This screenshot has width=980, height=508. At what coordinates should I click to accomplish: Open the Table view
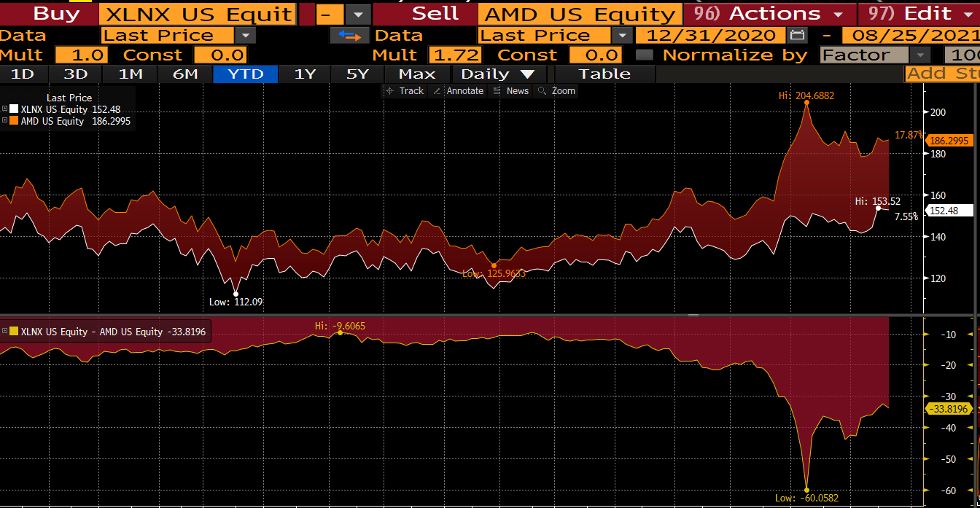[604, 73]
